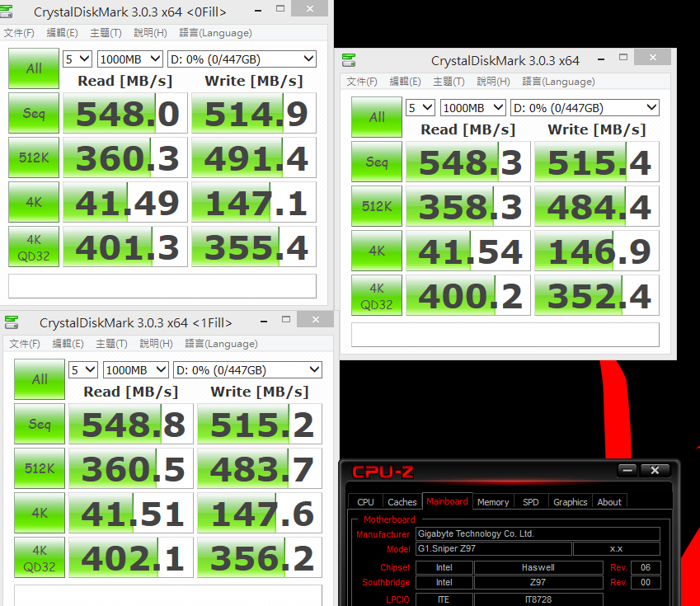Open 主題(T) menu in right CrystalDiskMark window
The width and height of the screenshot is (700, 606).
click(449, 82)
